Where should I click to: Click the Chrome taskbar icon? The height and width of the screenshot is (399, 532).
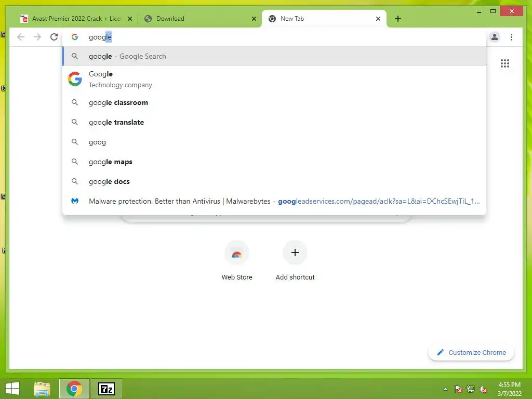tap(74, 389)
